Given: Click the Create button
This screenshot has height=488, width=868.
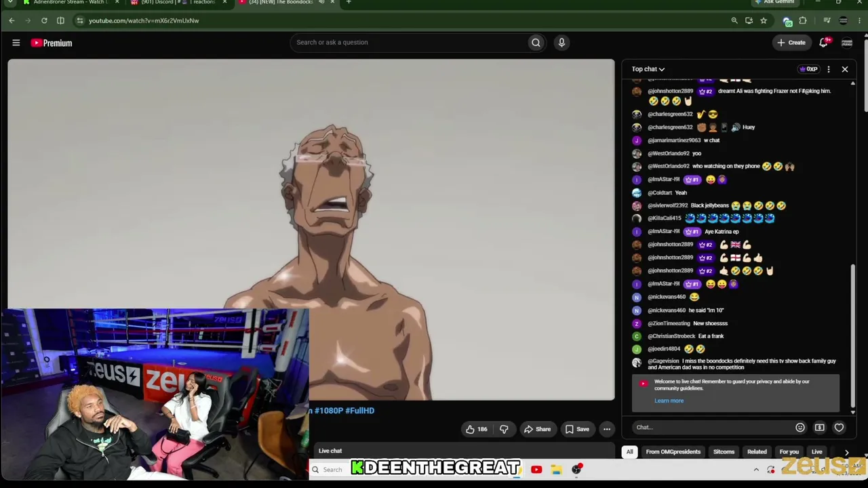Looking at the screenshot, I should [x=791, y=43].
